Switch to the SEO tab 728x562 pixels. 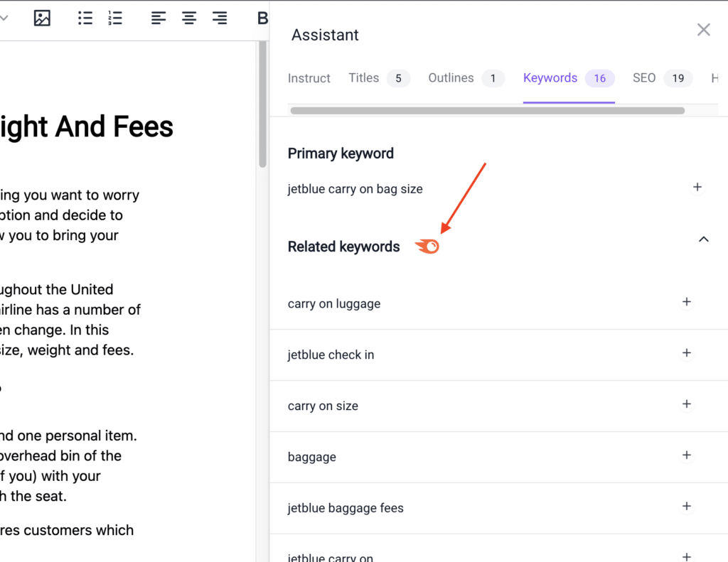[663, 78]
